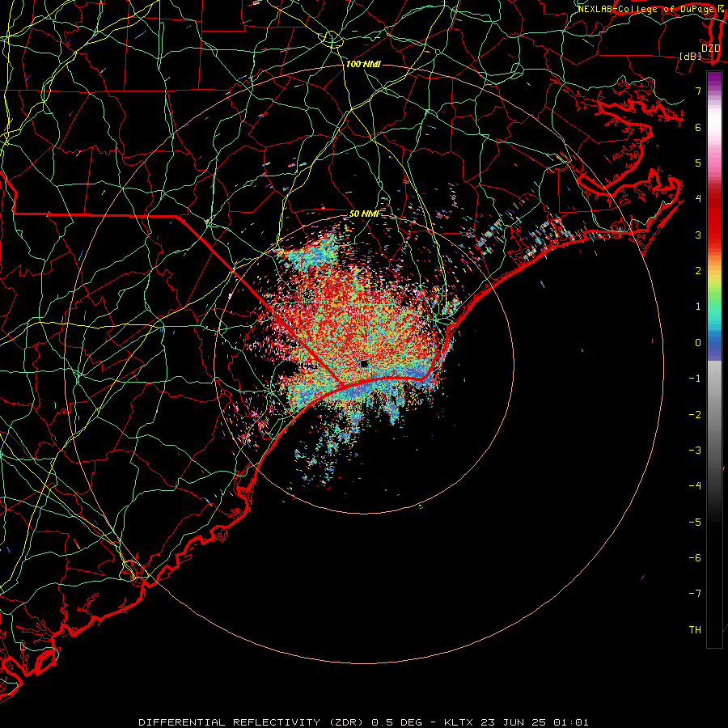Click the scale value -4

click(695, 486)
